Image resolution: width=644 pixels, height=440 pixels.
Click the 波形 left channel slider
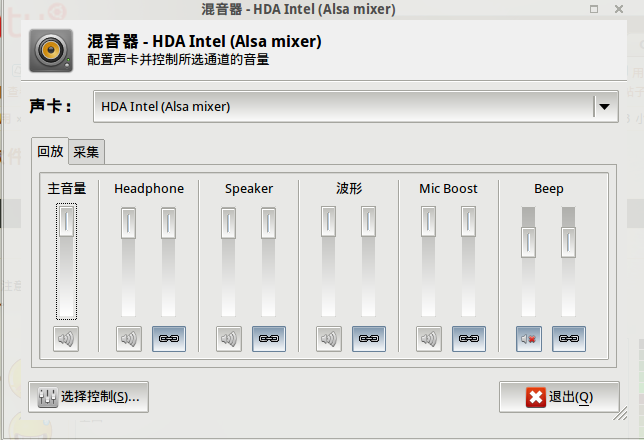pos(328,221)
